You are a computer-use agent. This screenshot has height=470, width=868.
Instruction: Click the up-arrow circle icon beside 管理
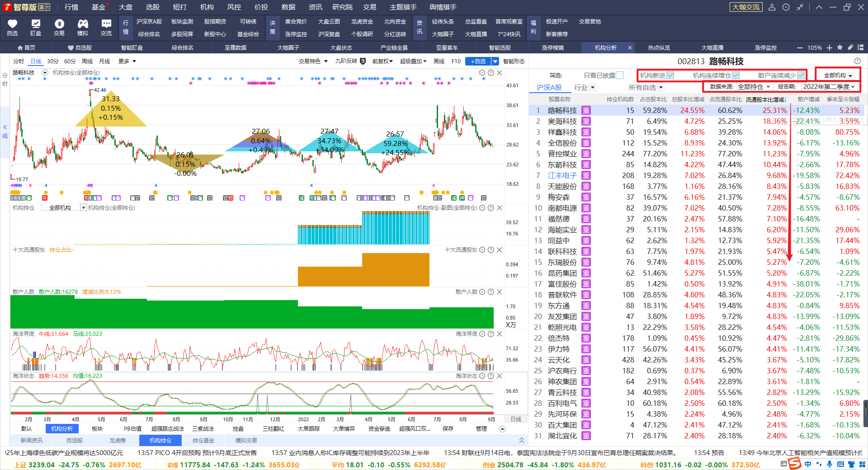(502, 429)
